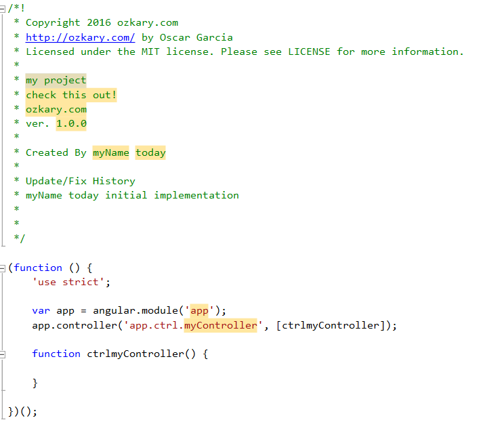504x439 pixels.
Task: Collapse the header comment block
Action: pos(2,9)
